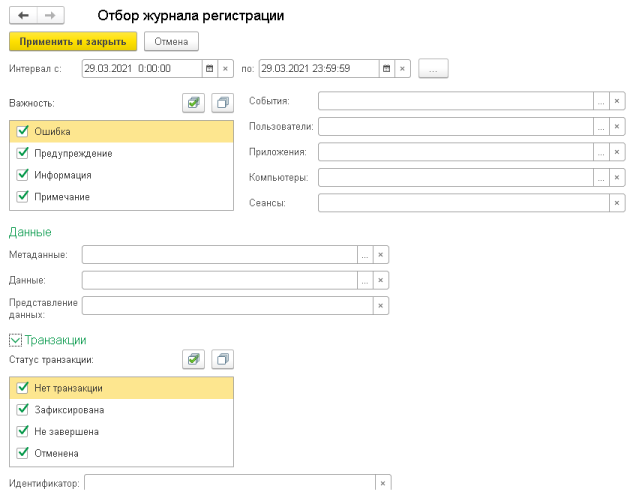The height and width of the screenshot is (499, 637).
Task: Open calendar for interval start date
Action: 210,69
